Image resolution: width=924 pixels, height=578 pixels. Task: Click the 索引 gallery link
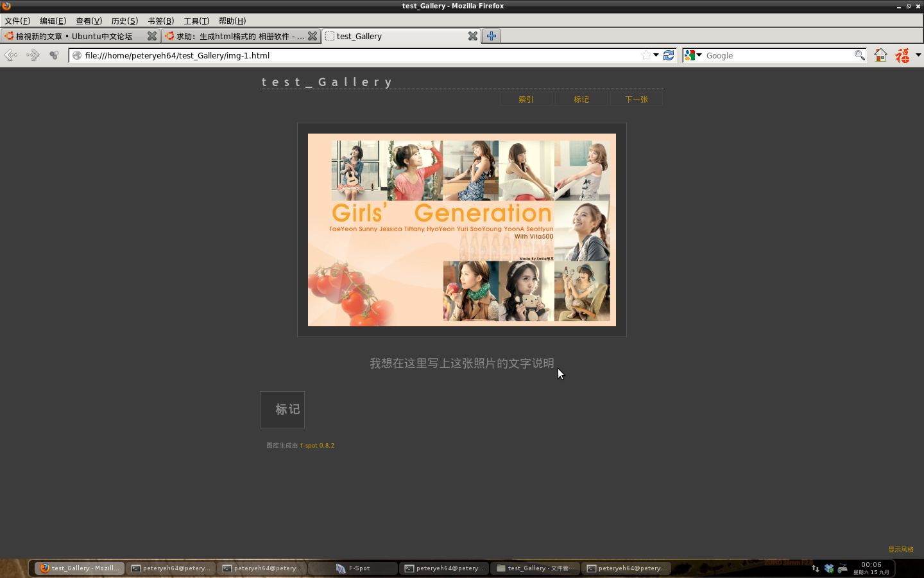tap(526, 99)
